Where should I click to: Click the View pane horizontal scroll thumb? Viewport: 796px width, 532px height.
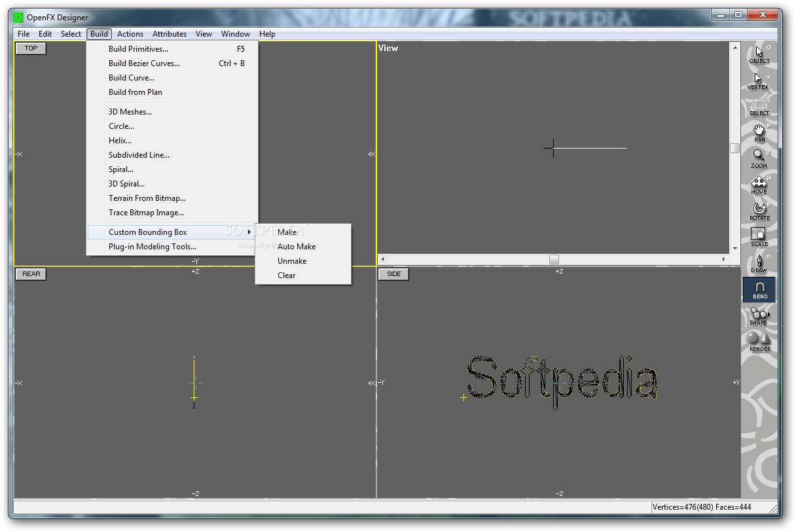554,259
